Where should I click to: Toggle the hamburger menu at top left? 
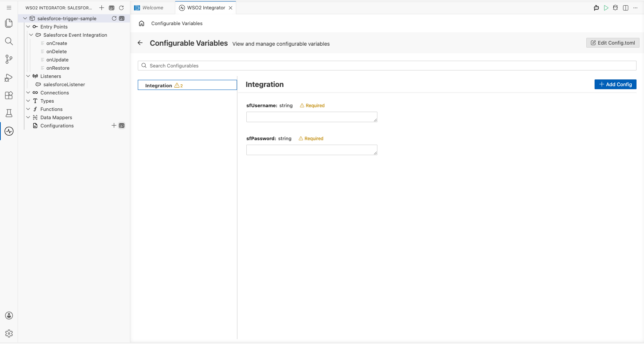point(9,7)
